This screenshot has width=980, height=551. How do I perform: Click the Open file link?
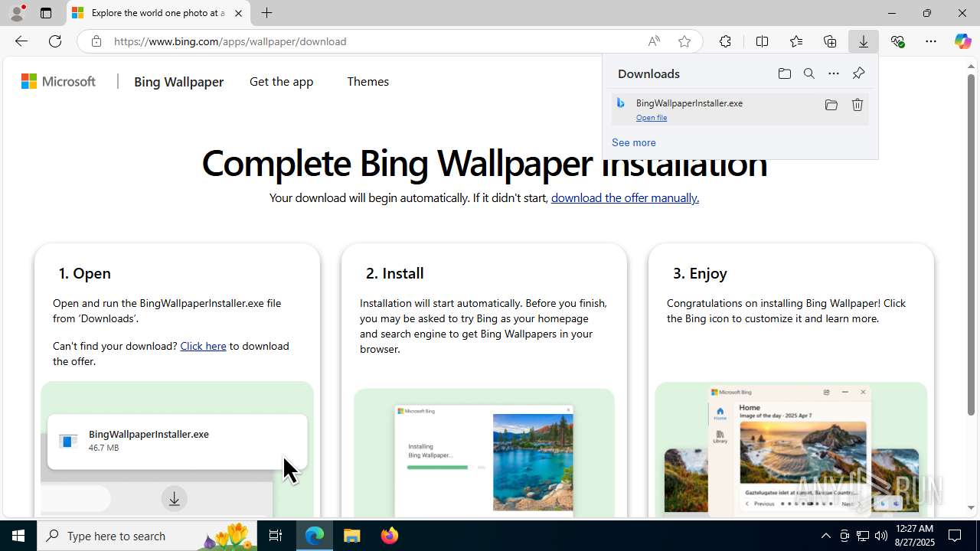click(652, 118)
